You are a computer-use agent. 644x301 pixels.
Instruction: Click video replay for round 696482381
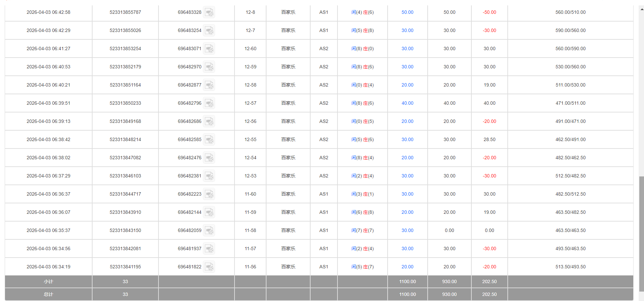click(209, 176)
